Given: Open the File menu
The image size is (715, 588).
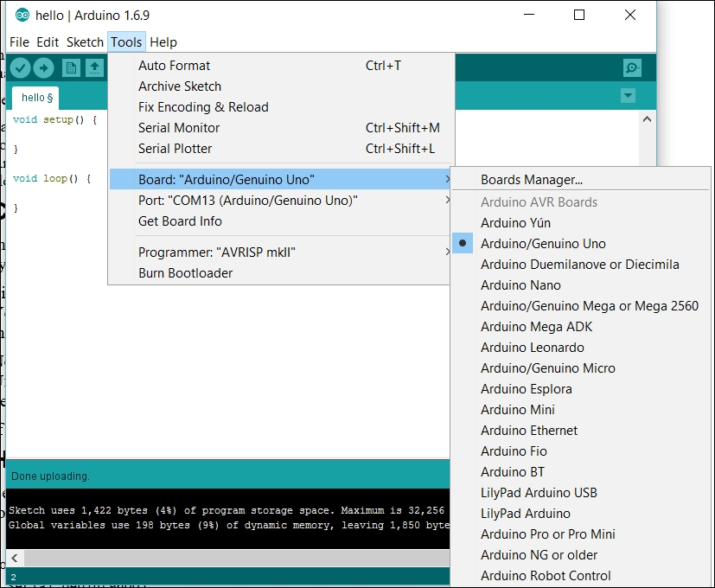Looking at the screenshot, I should click(x=19, y=42).
